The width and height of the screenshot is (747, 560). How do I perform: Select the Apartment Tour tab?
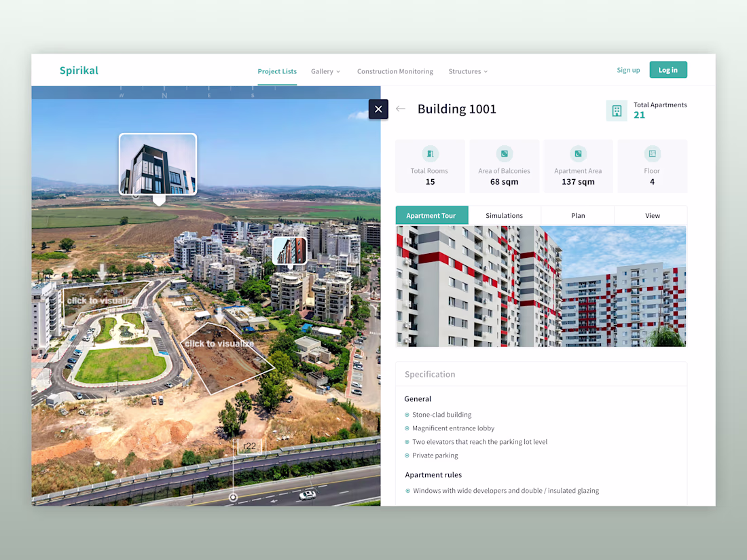point(432,215)
